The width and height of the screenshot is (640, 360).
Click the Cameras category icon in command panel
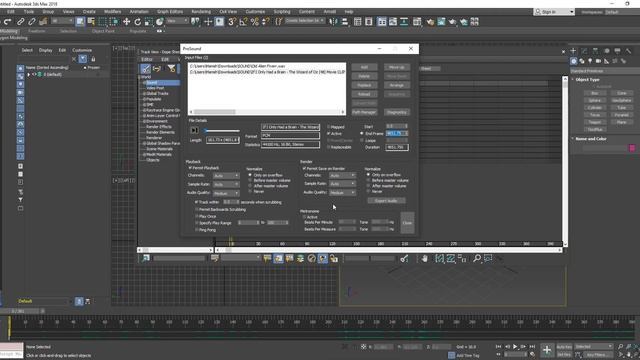(598, 61)
